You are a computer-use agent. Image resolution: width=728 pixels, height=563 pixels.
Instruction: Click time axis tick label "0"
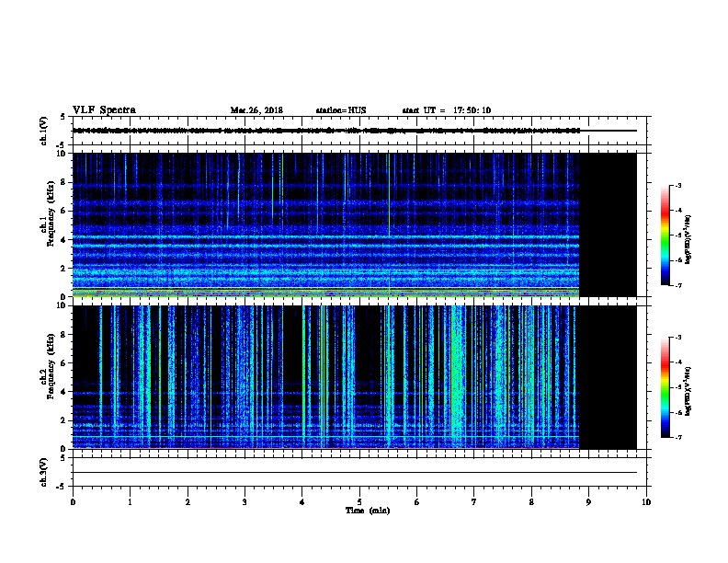pos(73,502)
